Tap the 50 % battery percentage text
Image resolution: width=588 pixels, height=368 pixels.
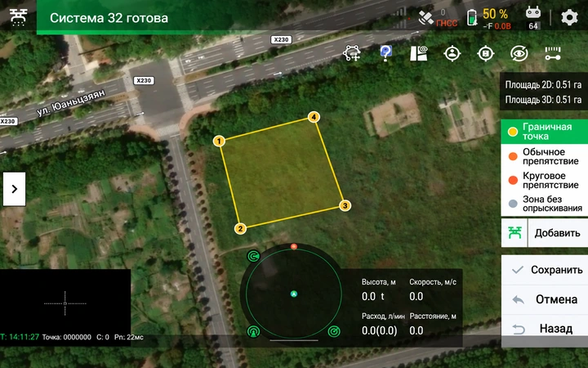pos(496,14)
